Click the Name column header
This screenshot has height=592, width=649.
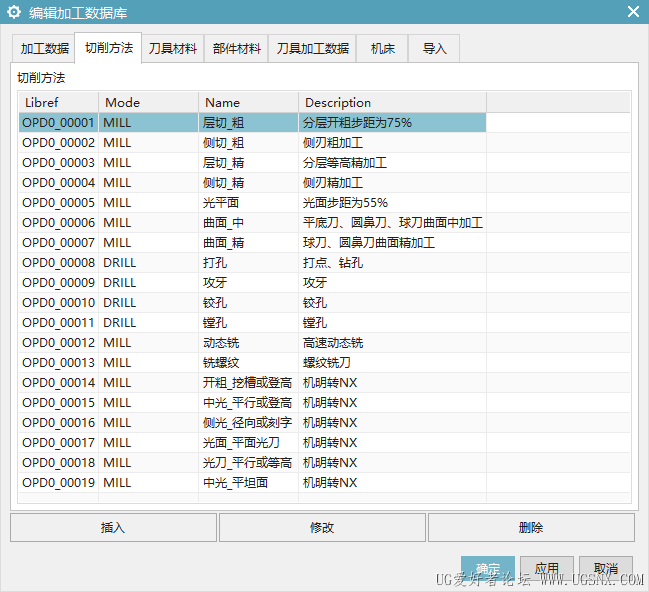pyautogui.click(x=248, y=102)
